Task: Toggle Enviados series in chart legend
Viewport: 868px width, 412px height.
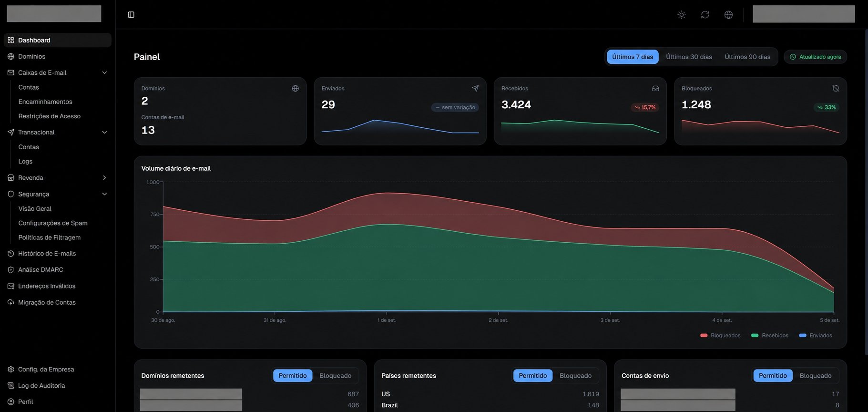Action: click(x=816, y=335)
